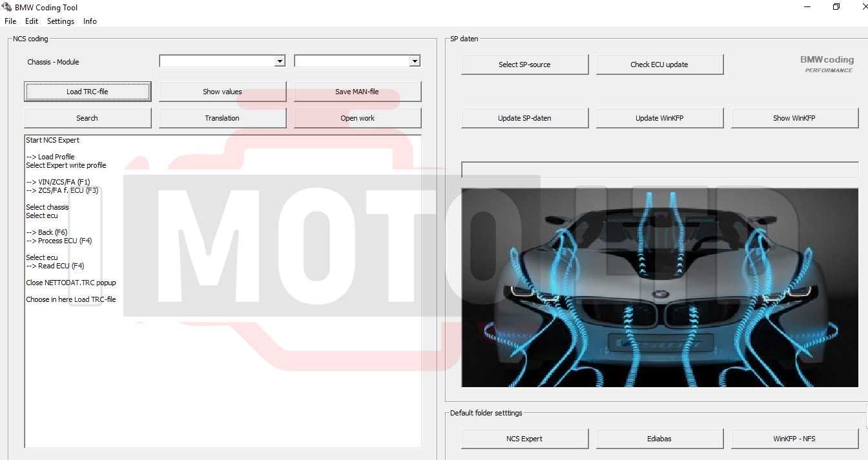868x460 pixels.
Task: Expand the Module dropdown arrow
Action: coord(415,61)
